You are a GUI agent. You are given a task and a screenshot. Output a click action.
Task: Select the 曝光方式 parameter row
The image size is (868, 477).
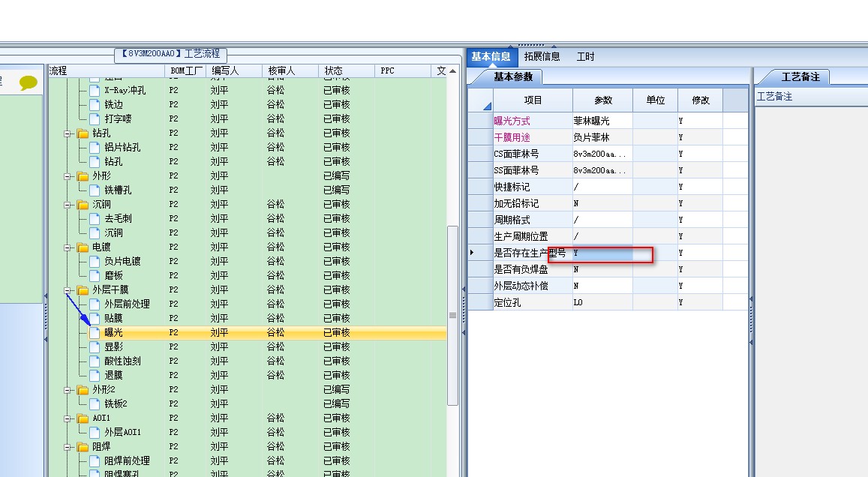click(x=608, y=121)
